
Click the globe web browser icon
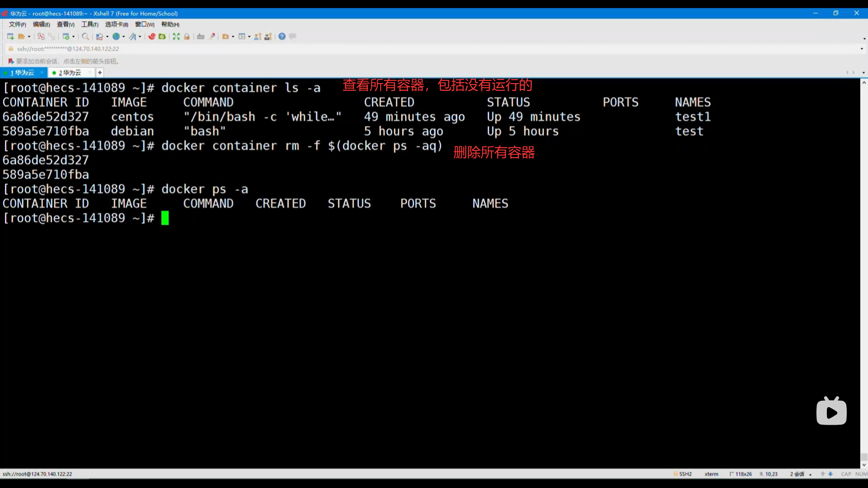tap(116, 37)
